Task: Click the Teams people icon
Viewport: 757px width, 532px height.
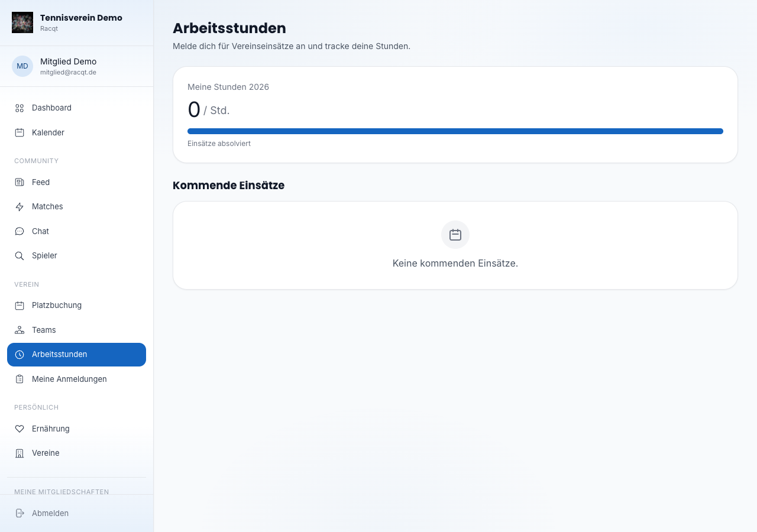Action: (x=20, y=330)
